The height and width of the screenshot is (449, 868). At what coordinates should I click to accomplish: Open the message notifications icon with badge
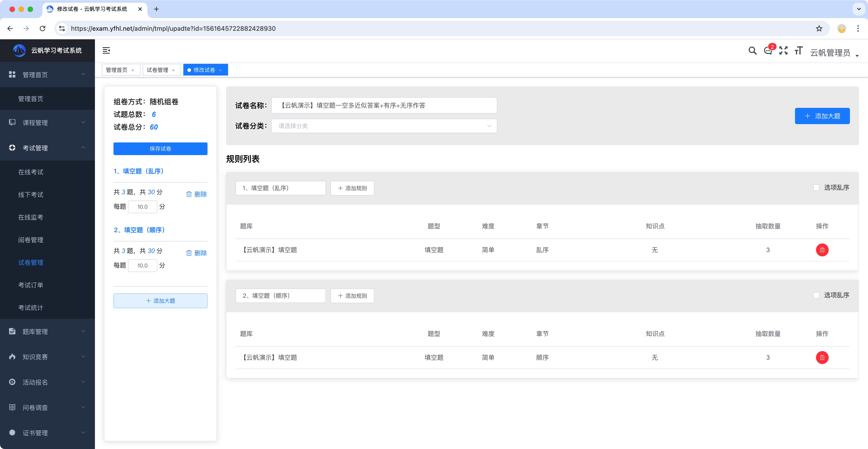click(x=768, y=51)
